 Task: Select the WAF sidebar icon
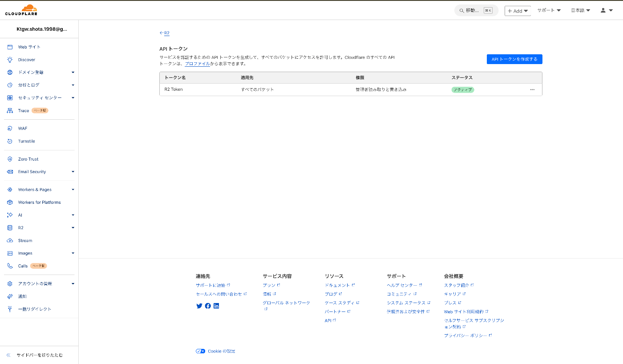[10, 128]
